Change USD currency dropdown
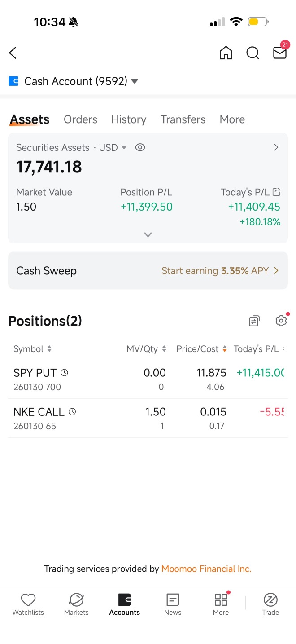Viewport: 296px width, 644px height. coord(113,147)
